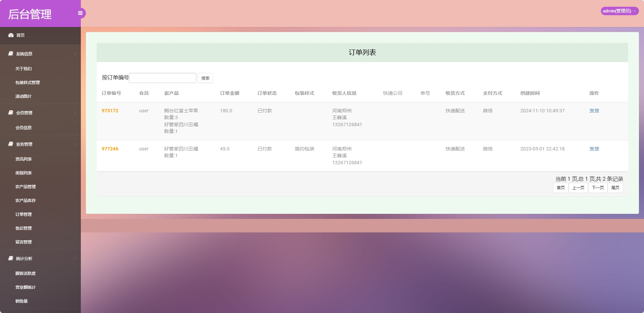Click the book icon beside 统计分析
The image size is (644, 313).
point(11,258)
